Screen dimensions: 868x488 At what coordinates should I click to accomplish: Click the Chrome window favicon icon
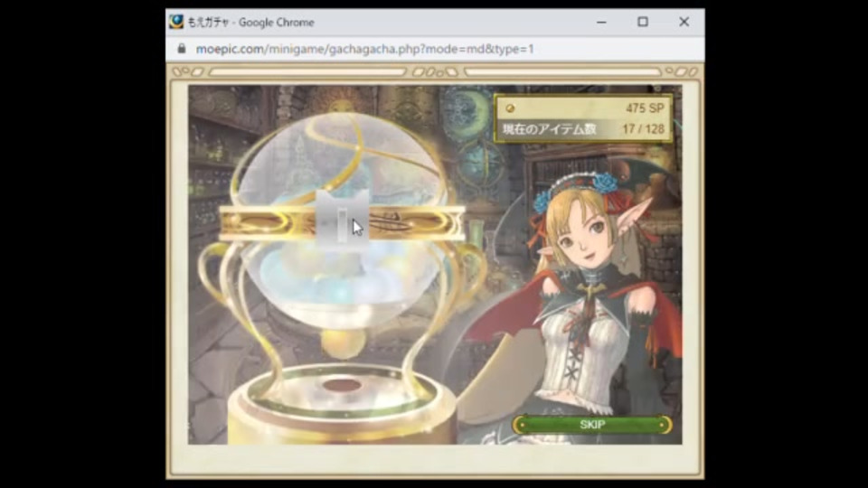tap(176, 22)
